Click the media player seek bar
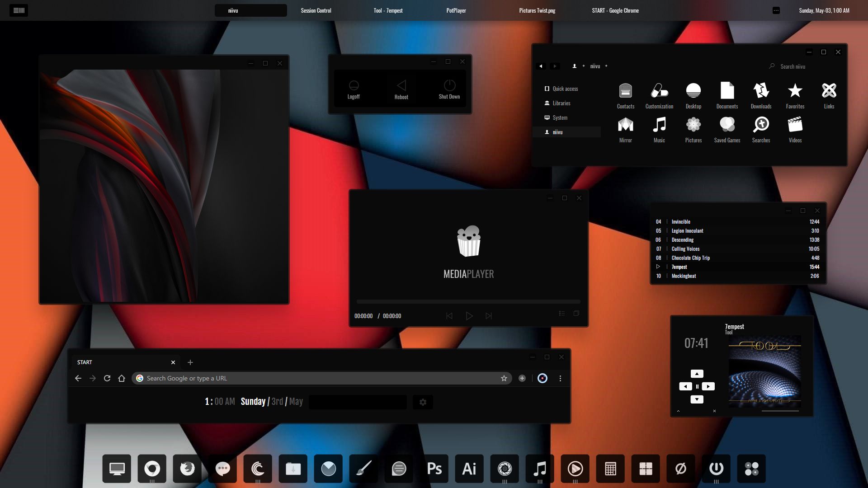The height and width of the screenshot is (488, 868). pos(468,301)
